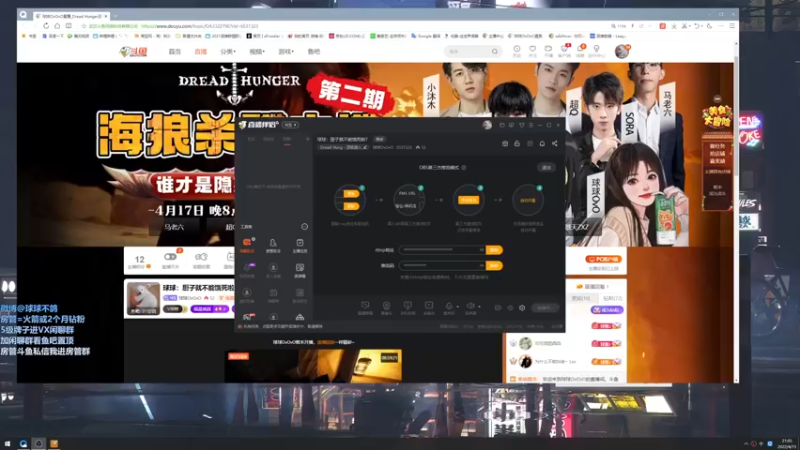Viewport: 800px width, 450px height.
Task: Open the history clock icon in Douyu header
Action: (517, 50)
